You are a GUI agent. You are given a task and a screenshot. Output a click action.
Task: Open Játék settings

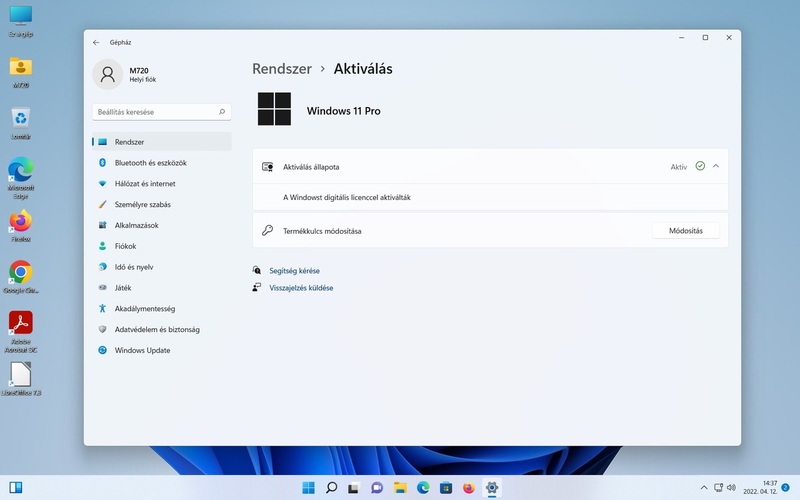tap(162, 288)
